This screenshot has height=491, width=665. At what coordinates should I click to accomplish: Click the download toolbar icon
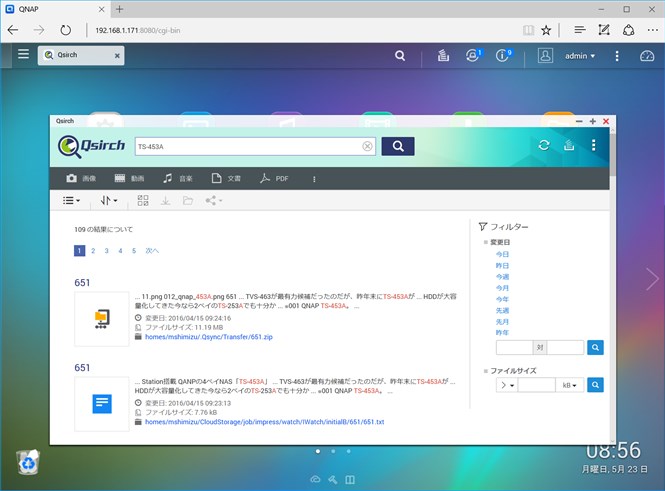point(165,201)
